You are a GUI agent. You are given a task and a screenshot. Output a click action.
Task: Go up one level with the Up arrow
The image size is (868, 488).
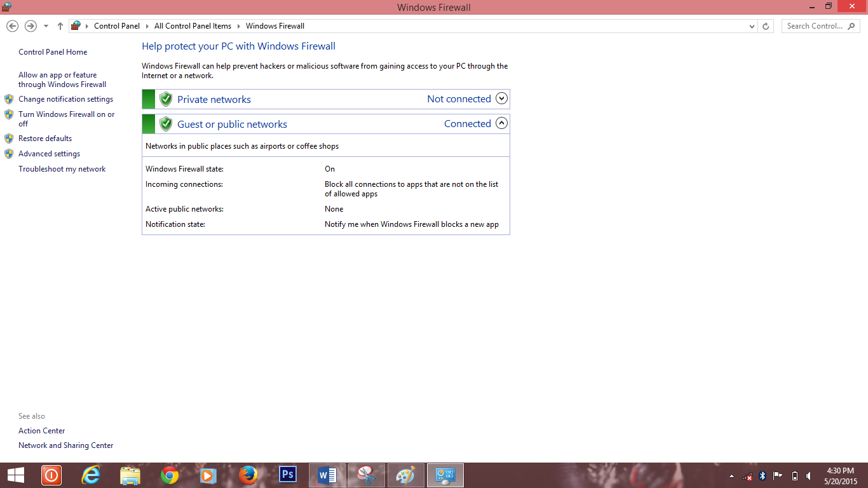pyautogui.click(x=60, y=26)
